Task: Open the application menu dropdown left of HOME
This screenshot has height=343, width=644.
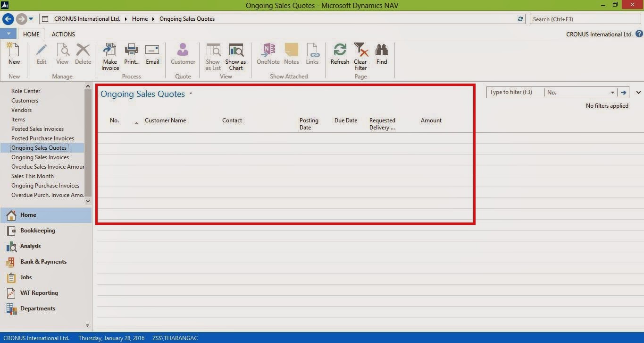Action: click(8, 34)
